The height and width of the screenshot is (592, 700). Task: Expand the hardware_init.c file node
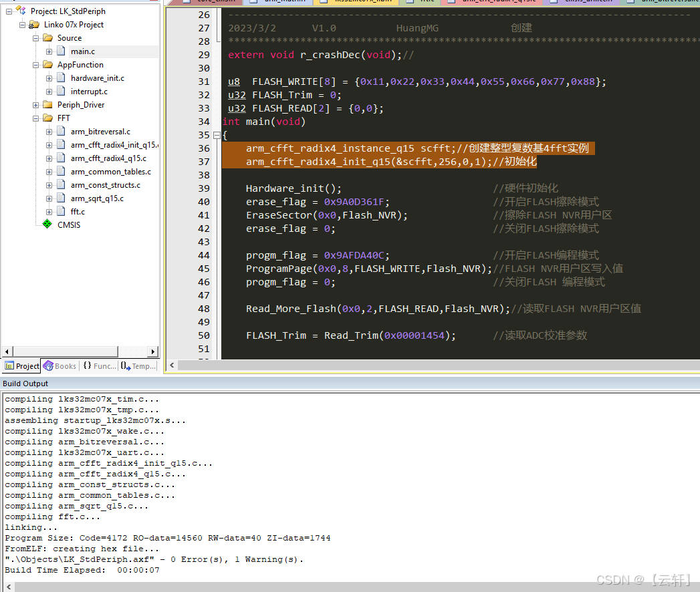[49, 79]
